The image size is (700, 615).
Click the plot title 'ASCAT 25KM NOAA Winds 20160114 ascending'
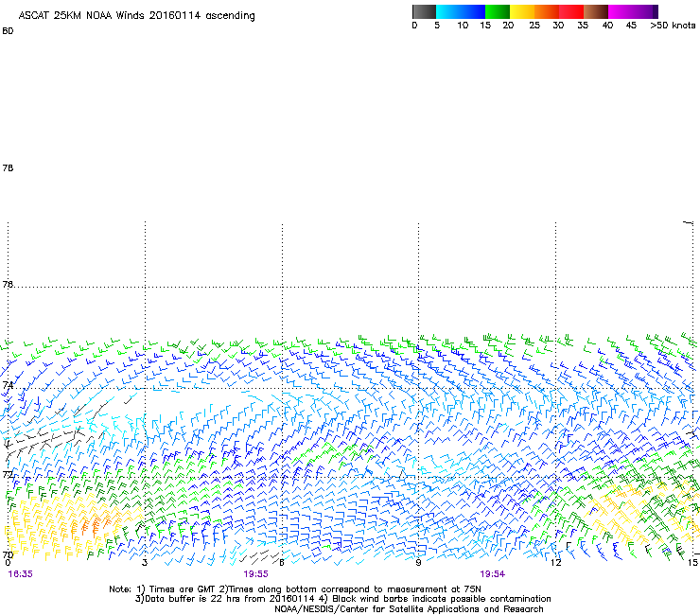coord(136,16)
